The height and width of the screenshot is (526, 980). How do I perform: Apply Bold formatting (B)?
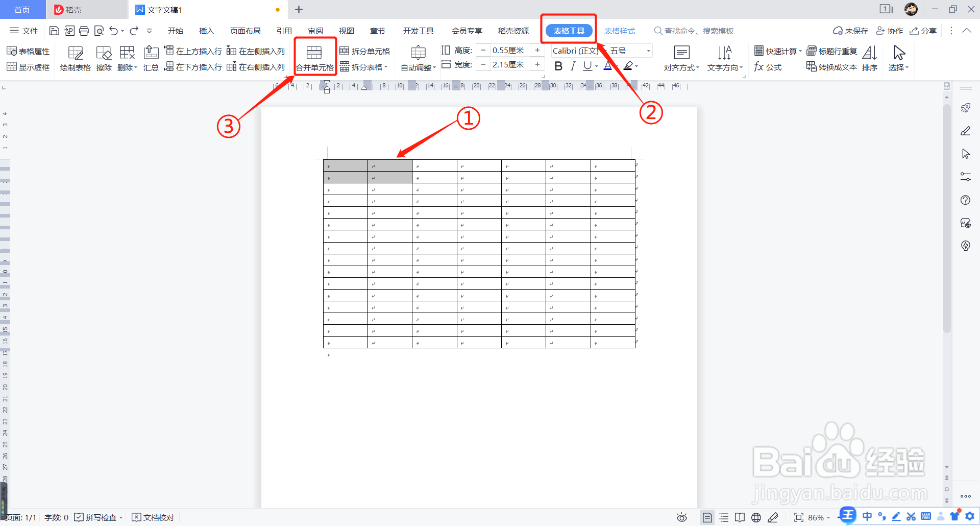coord(558,66)
